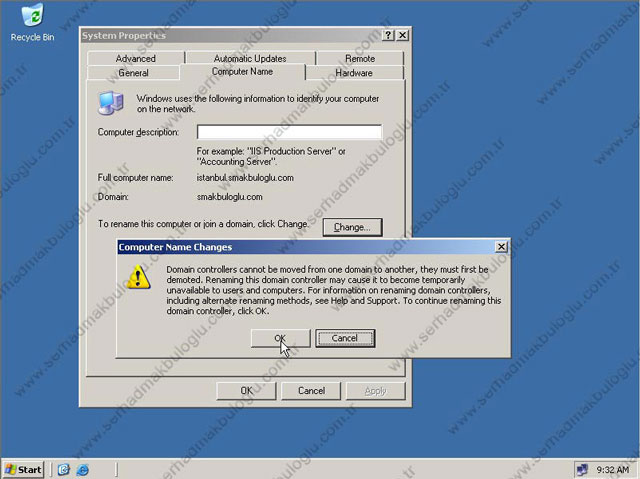Click the Change... button
This screenshot has width=640, height=479.
(x=352, y=227)
